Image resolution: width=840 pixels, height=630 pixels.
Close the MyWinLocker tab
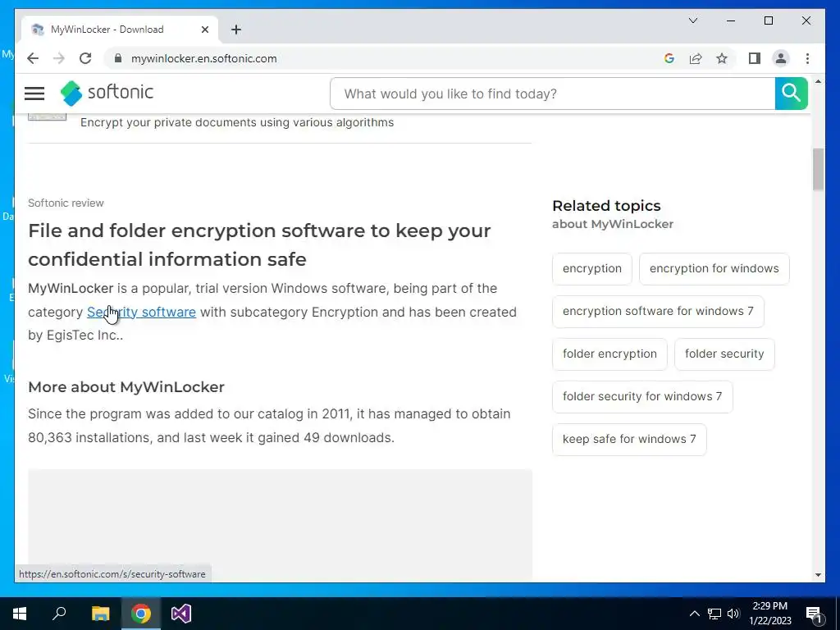click(x=204, y=30)
